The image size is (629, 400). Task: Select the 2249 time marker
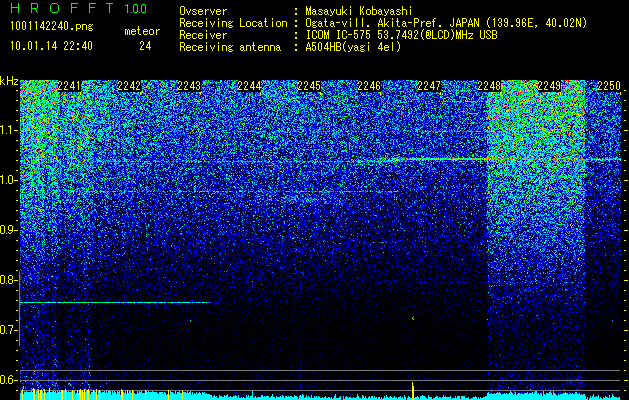(549, 86)
